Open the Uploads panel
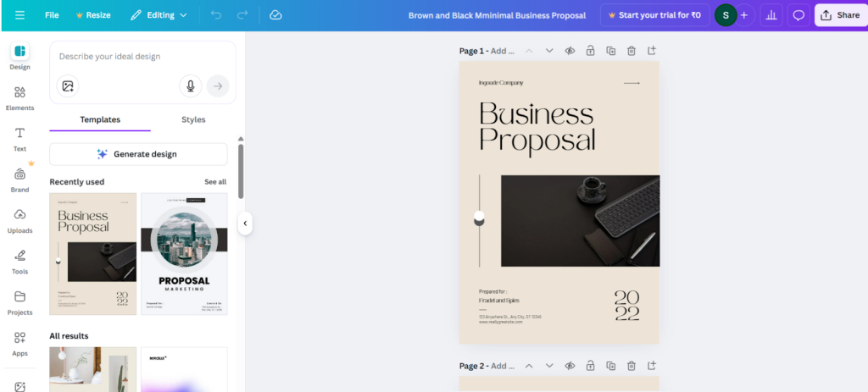868x392 pixels. pos(20,221)
